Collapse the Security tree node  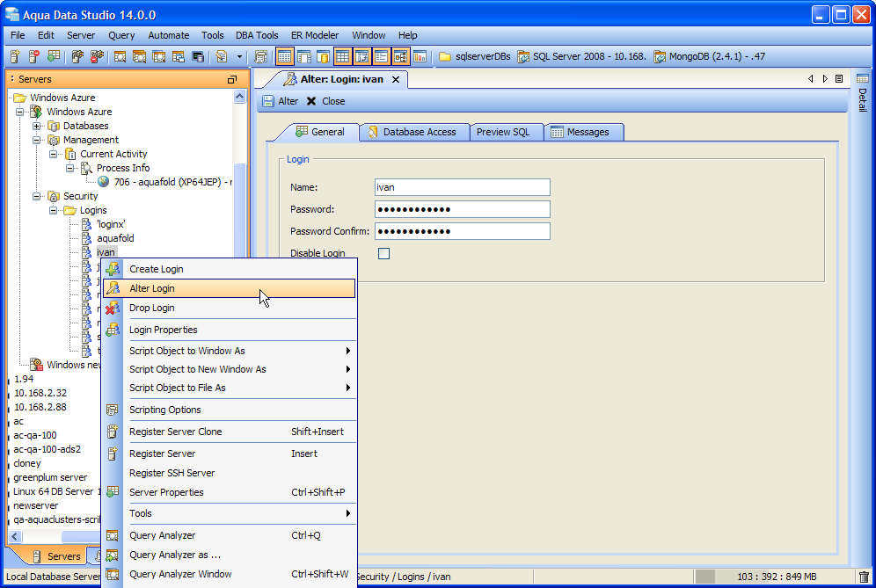point(37,196)
